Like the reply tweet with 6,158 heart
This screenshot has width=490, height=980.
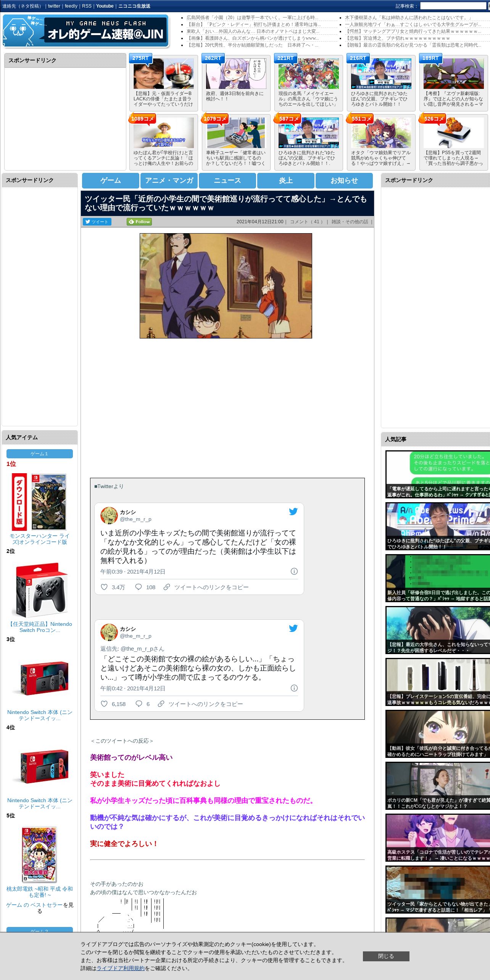pos(104,704)
